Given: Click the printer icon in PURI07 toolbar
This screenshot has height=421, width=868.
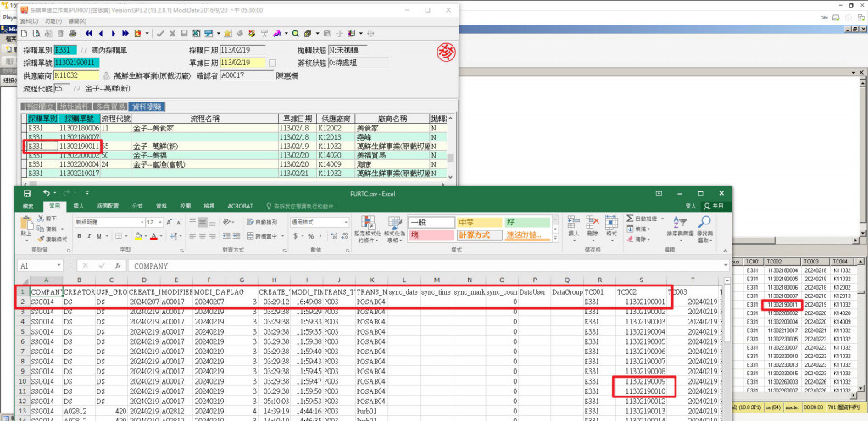Looking at the screenshot, I should 73,33.
